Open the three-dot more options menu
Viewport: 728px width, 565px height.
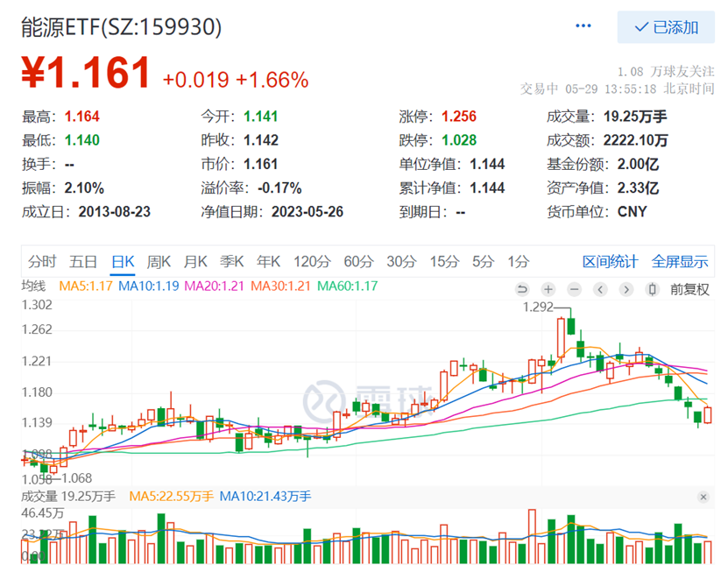[x=583, y=26]
